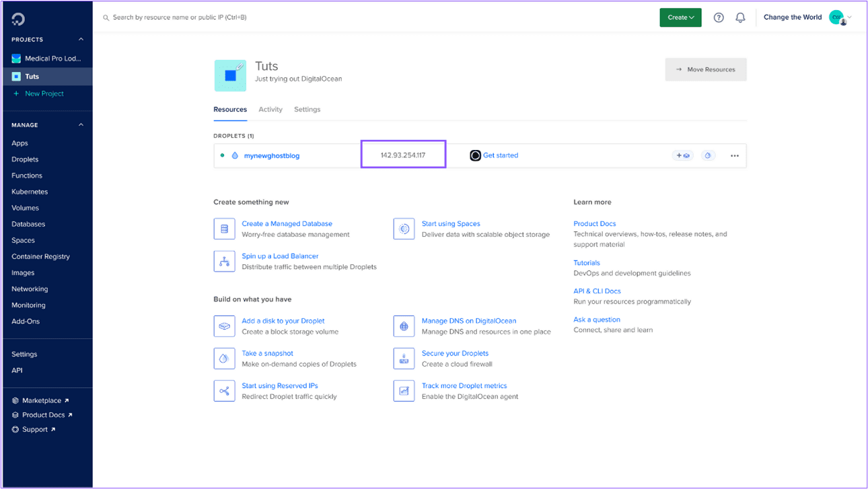868x489 pixels.
Task: Open the three-dot menu for mynewghostblog
Action: click(735, 155)
